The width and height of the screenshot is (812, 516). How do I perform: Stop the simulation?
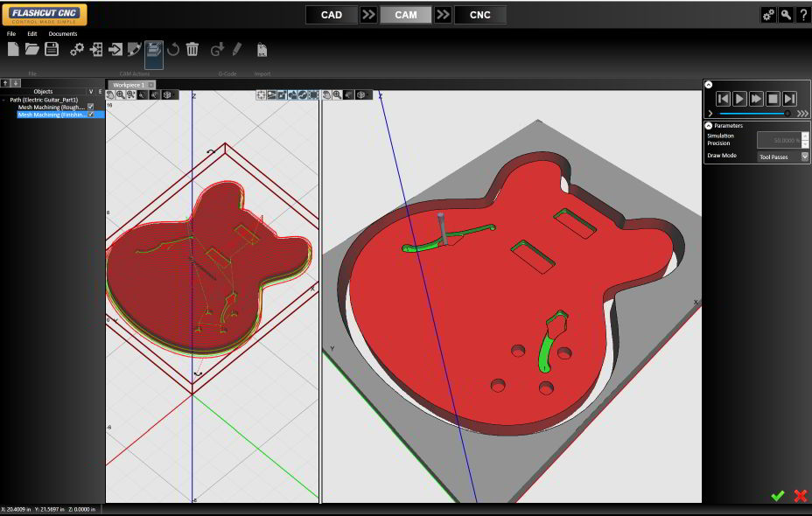[773, 98]
